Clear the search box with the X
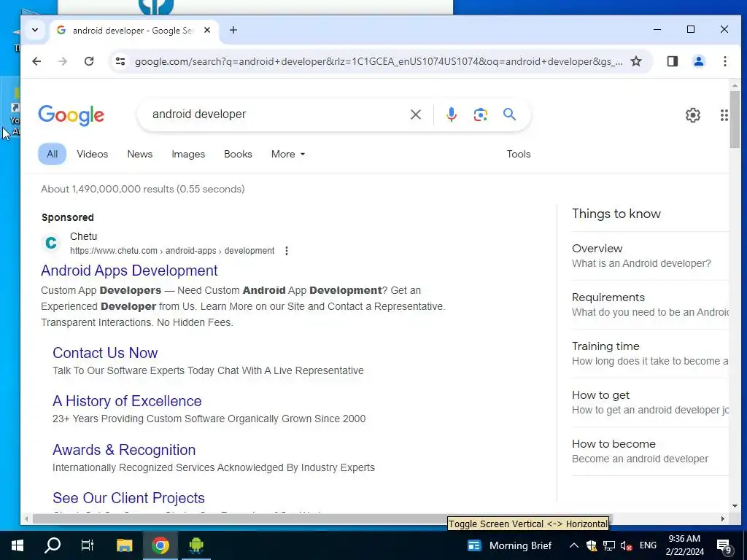 pos(415,114)
